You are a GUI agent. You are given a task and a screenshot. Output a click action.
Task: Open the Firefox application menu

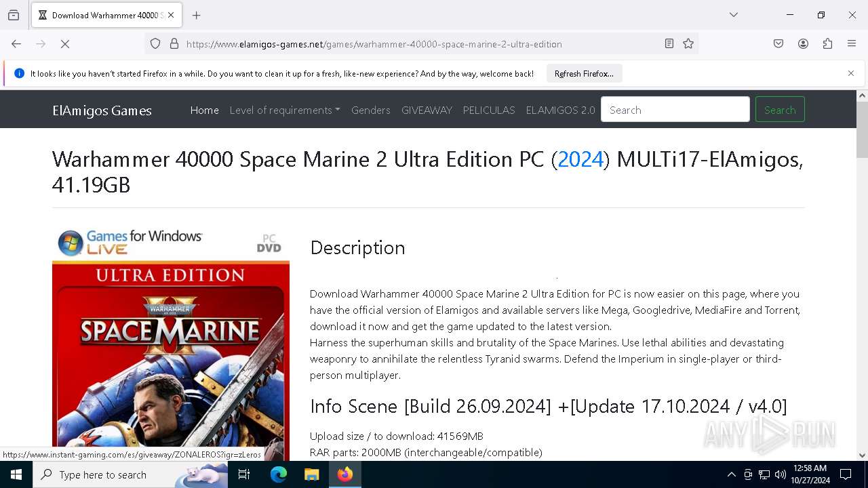(x=852, y=44)
